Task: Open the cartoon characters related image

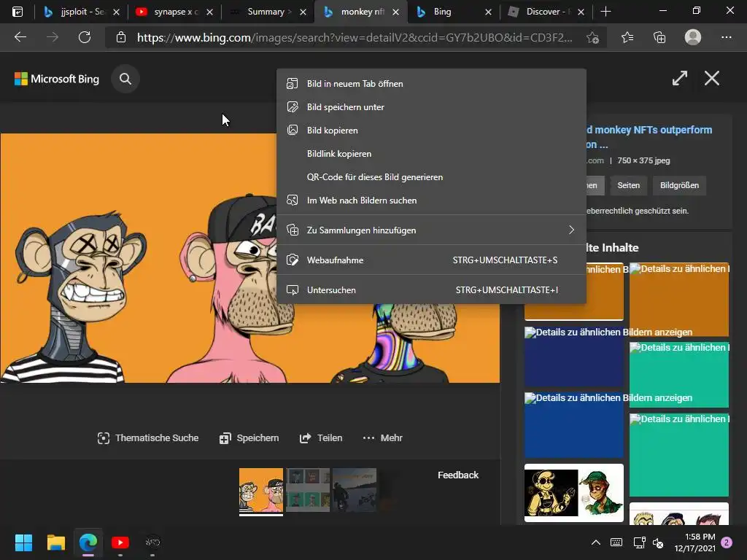Action: 573,493
